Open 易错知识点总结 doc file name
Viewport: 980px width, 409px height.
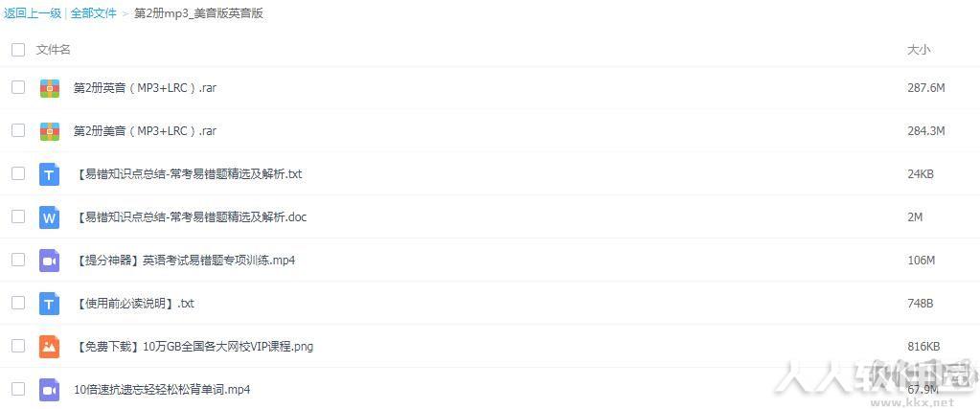pyautogui.click(x=191, y=217)
